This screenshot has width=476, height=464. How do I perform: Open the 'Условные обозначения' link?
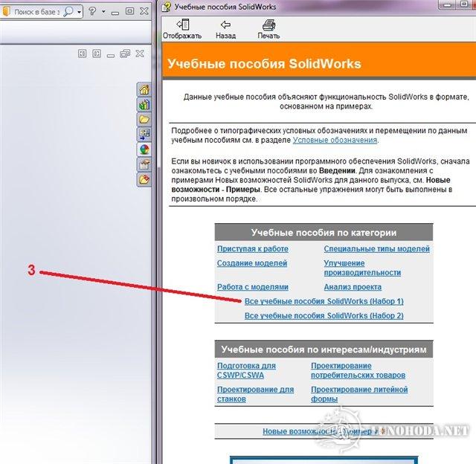pos(335,141)
